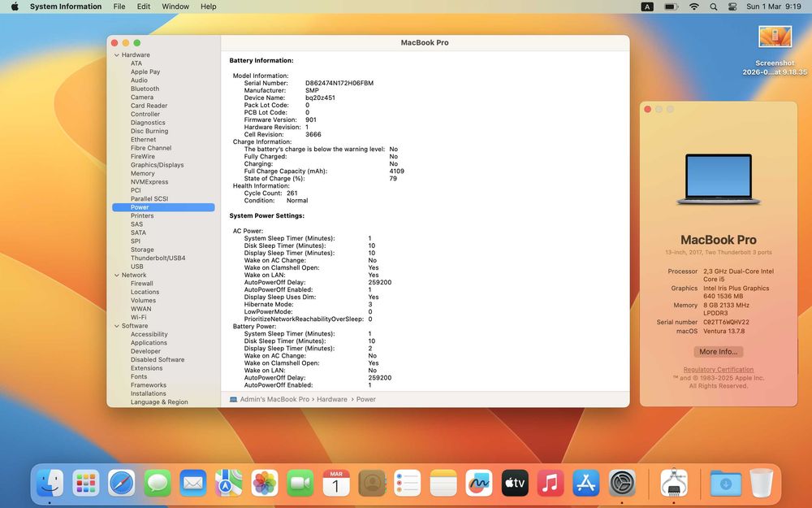Open Regulatory Certification link
The image size is (812, 508).
click(719, 370)
